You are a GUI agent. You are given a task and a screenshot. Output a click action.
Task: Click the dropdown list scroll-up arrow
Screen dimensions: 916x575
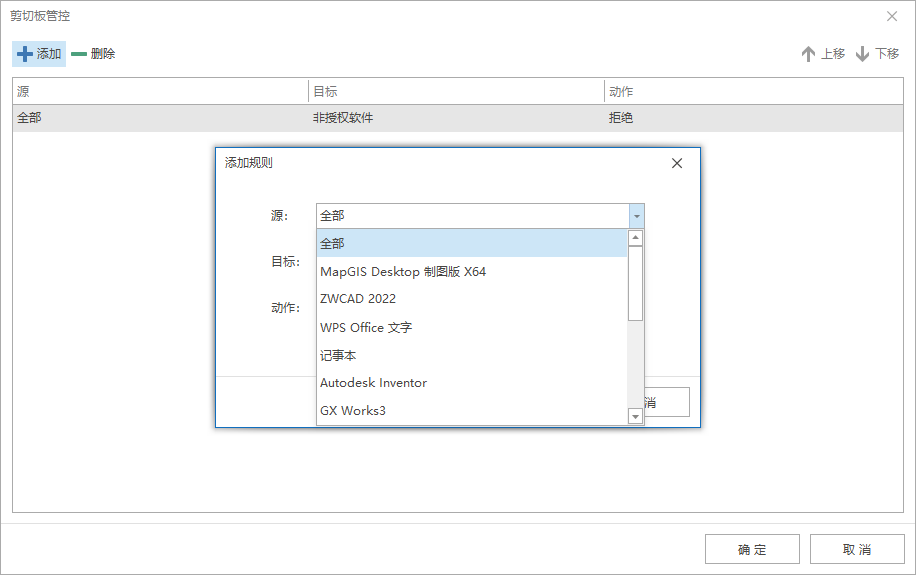tap(636, 237)
